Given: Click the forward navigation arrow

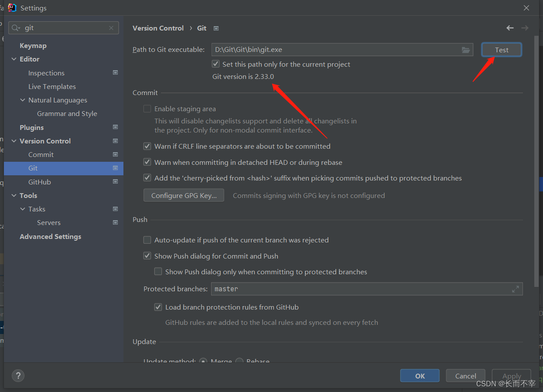Looking at the screenshot, I should 525,28.
